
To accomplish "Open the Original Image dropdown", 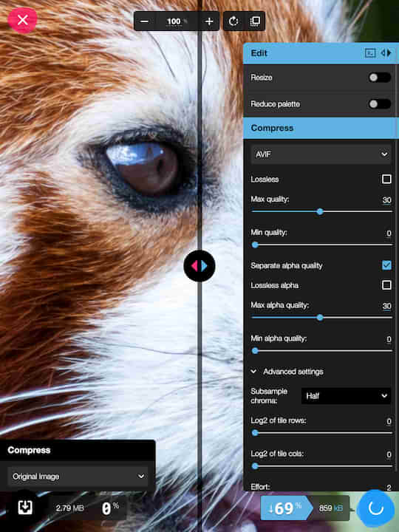I will pos(78,477).
